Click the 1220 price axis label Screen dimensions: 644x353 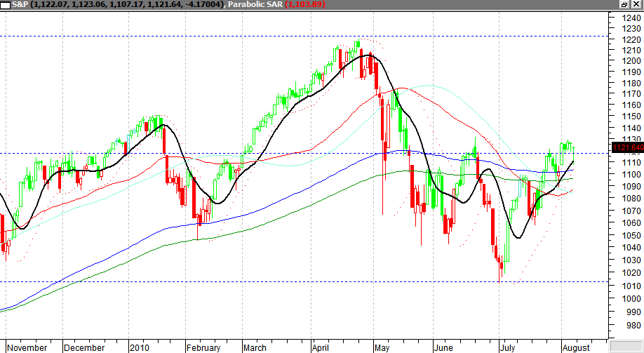click(x=631, y=39)
